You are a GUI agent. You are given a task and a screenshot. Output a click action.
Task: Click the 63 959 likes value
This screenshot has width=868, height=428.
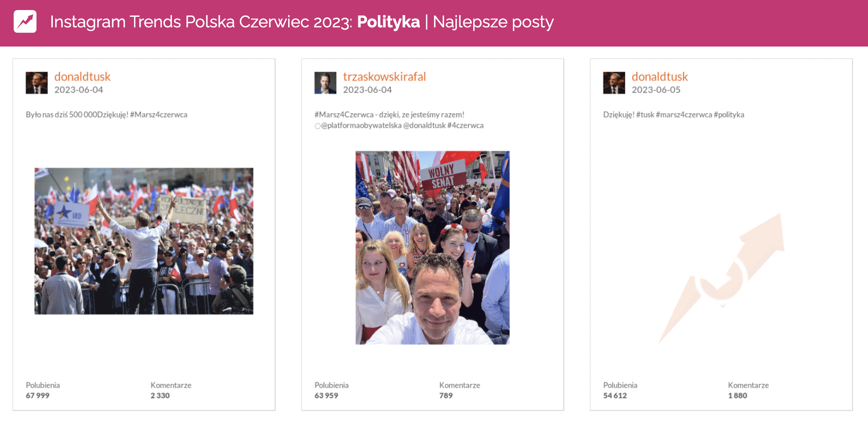click(x=326, y=396)
